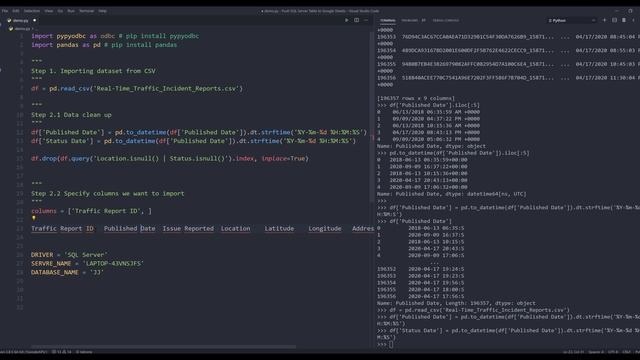Add a new terminal with plus icon
This screenshot has height=360, width=640.
[604, 20]
